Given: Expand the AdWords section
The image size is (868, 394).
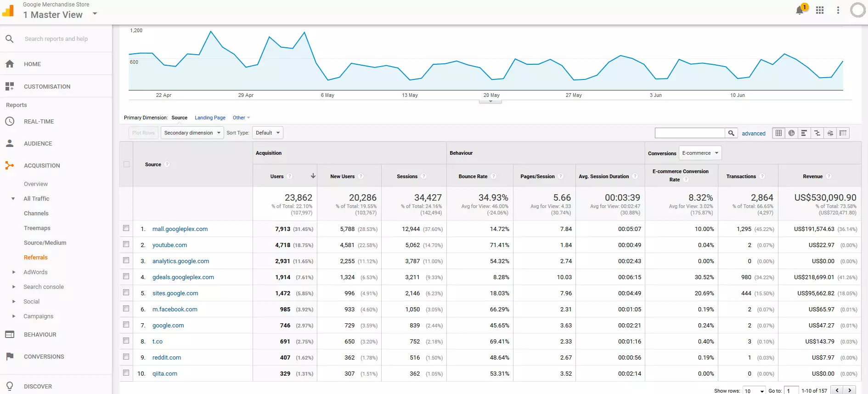Looking at the screenshot, I should pos(14,272).
